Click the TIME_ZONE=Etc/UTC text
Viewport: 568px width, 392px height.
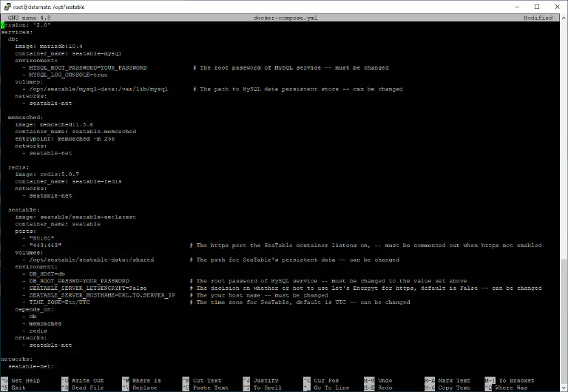click(x=59, y=303)
